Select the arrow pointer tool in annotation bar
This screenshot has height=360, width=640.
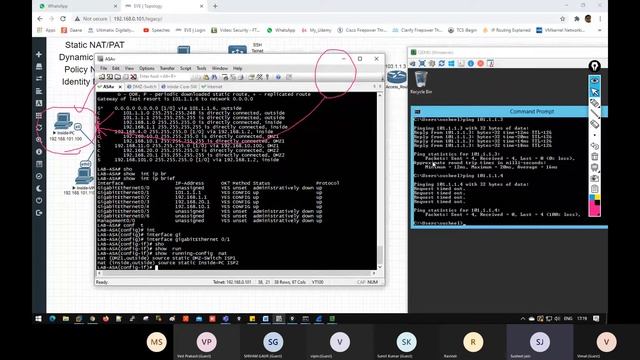click(x=595, y=92)
